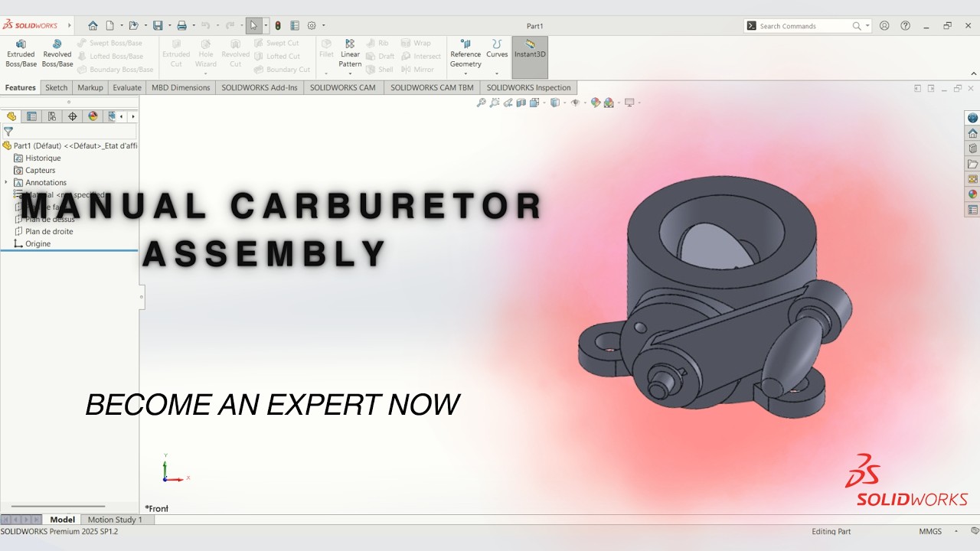This screenshot has width=980, height=551.
Task: Expand the Annotations tree node
Action: [6, 182]
